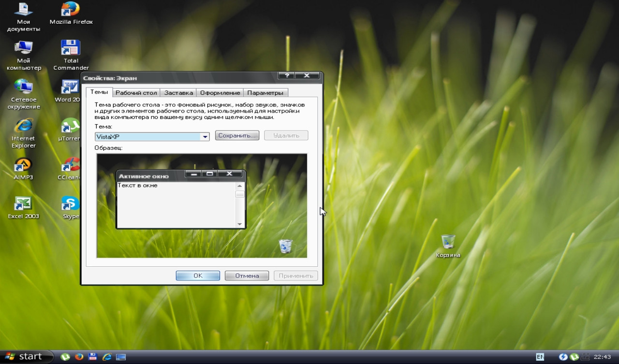Select the Total Commander desktop icon
Viewport: 619px width, 364px height.
pos(71,48)
